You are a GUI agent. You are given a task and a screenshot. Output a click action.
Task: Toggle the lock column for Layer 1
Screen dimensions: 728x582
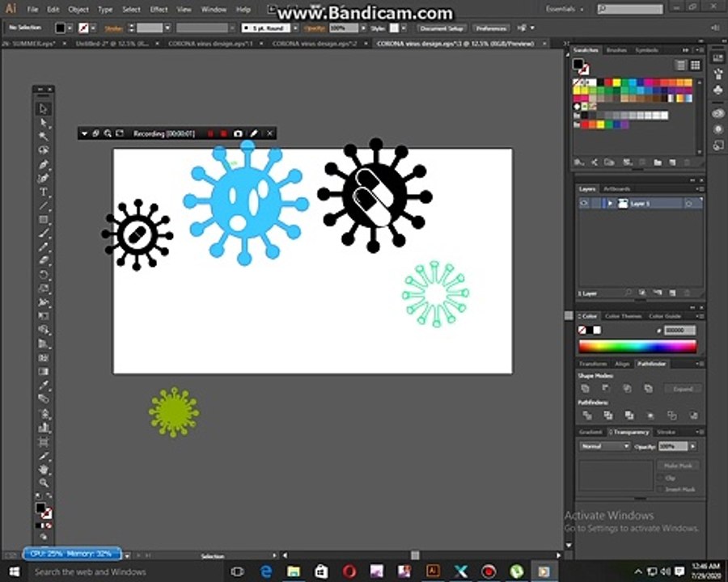pyautogui.click(x=597, y=203)
